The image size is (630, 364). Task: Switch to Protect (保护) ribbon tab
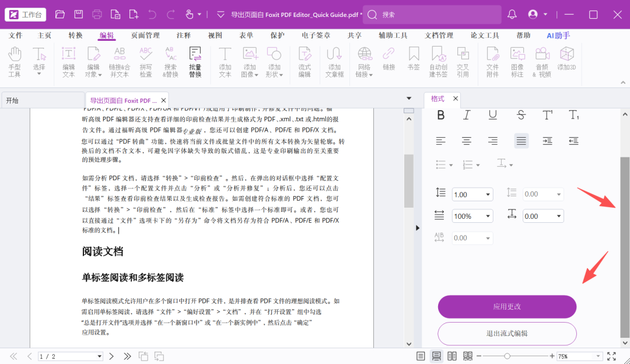(277, 36)
